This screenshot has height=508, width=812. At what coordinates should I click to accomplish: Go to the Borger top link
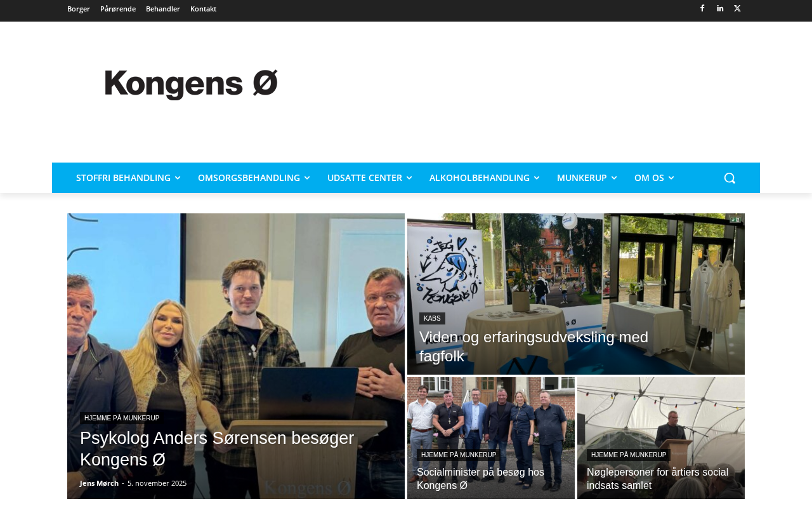[x=79, y=9]
